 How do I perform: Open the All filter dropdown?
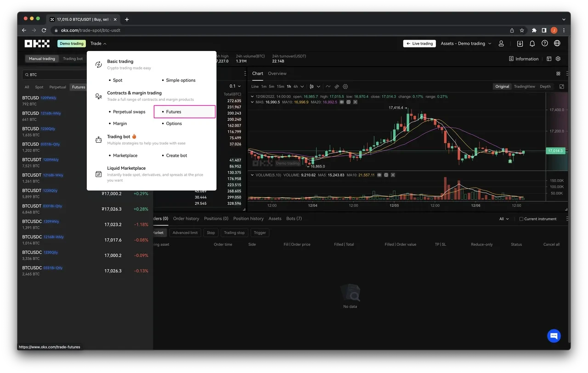pyautogui.click(x=504, y=219)
